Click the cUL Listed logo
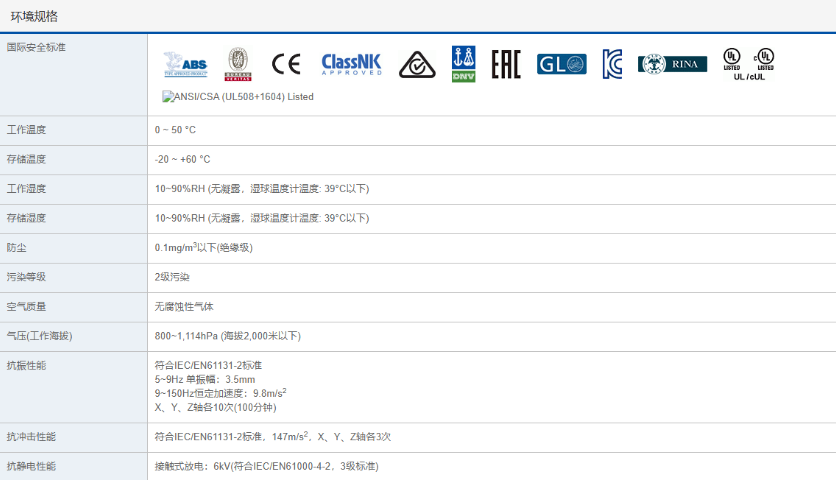This screenshot has height=480, width=836. coord(764,59)
